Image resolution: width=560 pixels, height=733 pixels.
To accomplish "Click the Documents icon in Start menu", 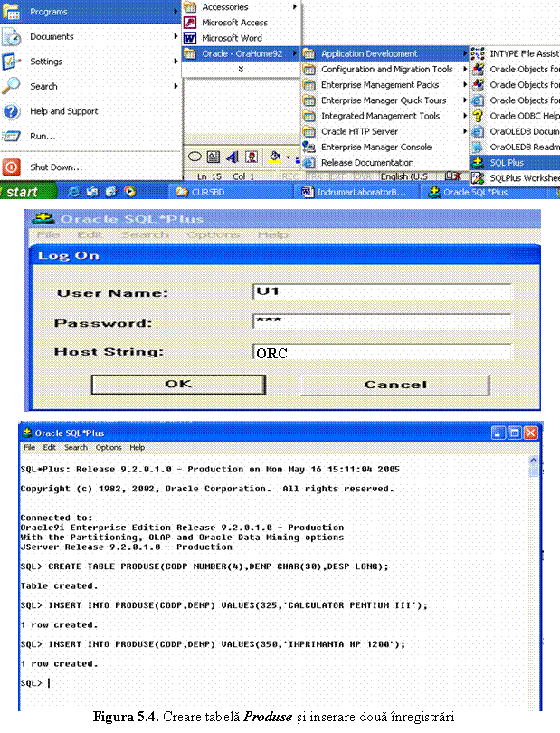I will coord(11,36).
